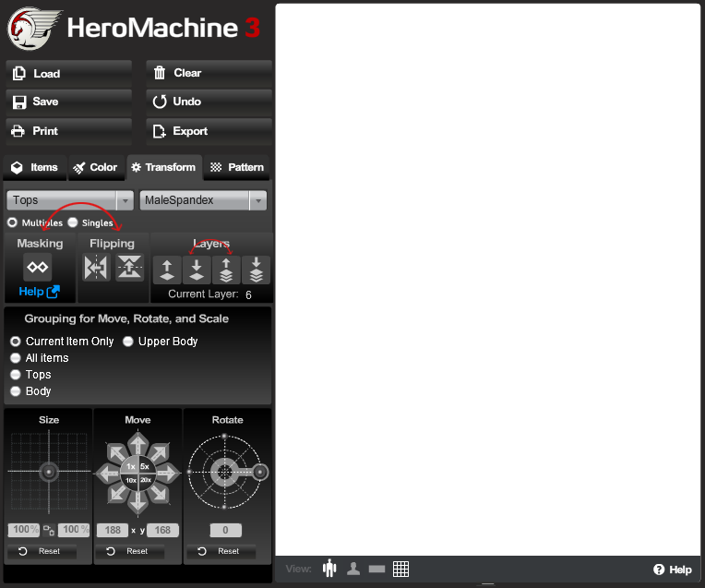The width and height of the screenshot is (705, 588).
Task: Toggle the canvas grid view
Action: (x=400, y=570)
